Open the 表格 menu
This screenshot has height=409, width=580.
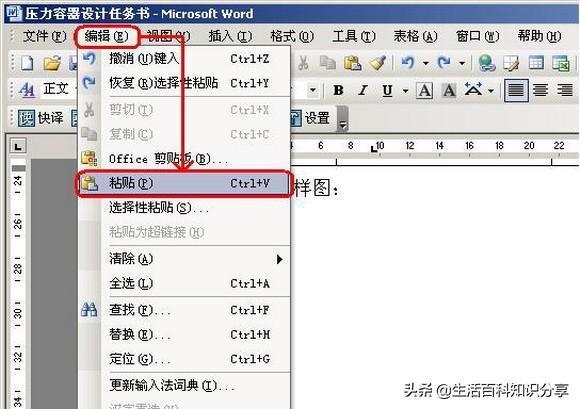point(415,36)
